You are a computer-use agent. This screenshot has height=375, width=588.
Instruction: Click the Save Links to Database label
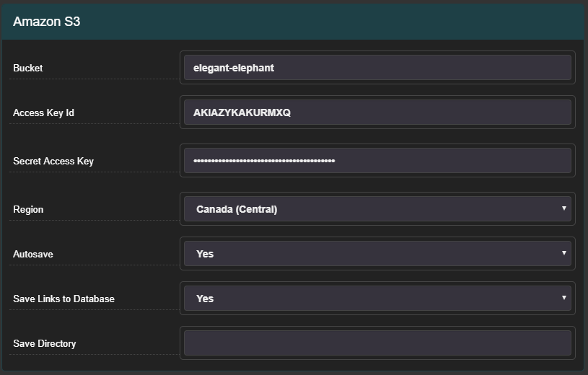tap(63, 299)
